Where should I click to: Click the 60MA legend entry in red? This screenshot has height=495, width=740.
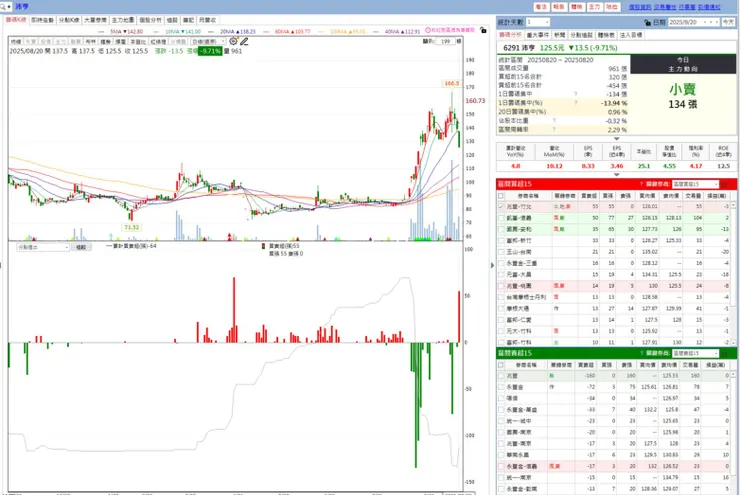292,32
